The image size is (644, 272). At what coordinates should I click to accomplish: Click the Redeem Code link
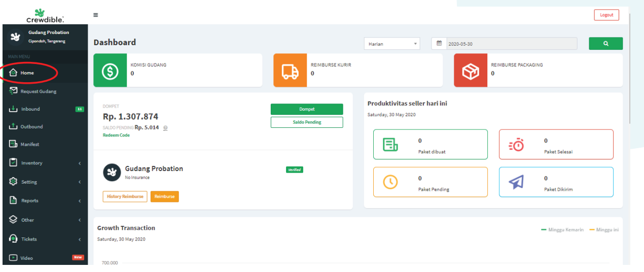(116, 135)
